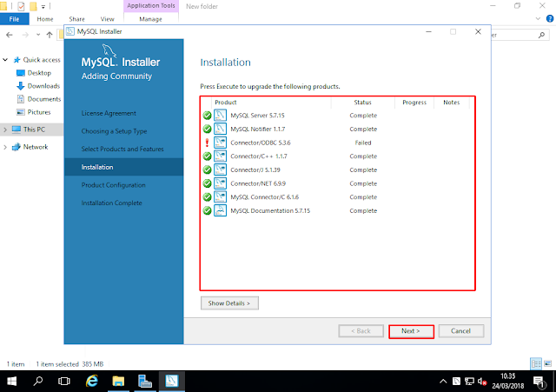Go up one folder in Explorer

pyautogui.click(x=50, y=35)
